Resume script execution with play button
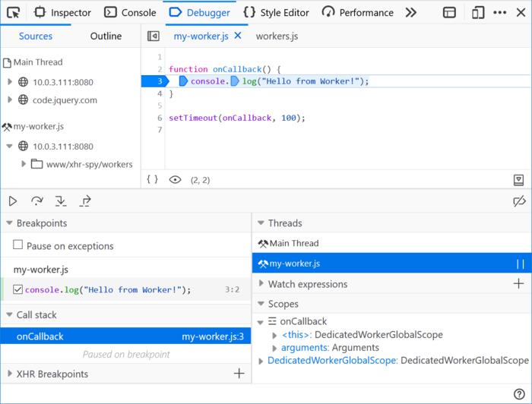 (13, 201)
